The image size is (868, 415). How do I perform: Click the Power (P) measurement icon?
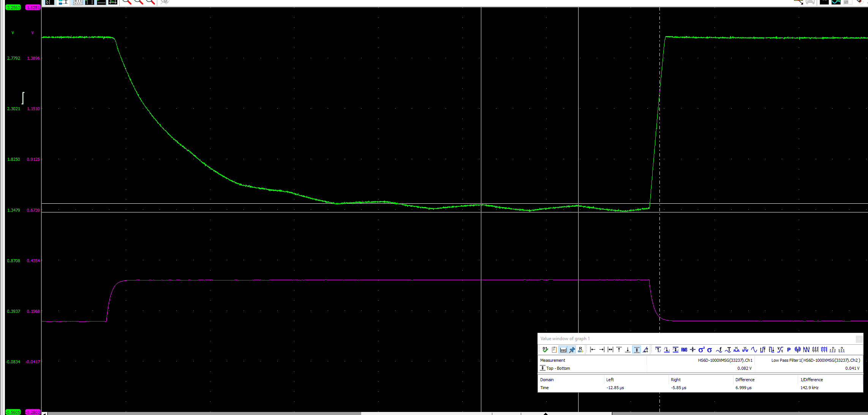click(789, 350)
